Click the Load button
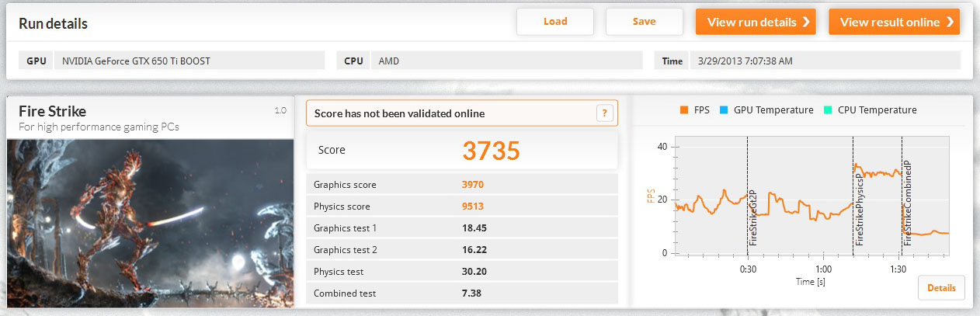This screenshot has width=980, height=316. (555, 22)
